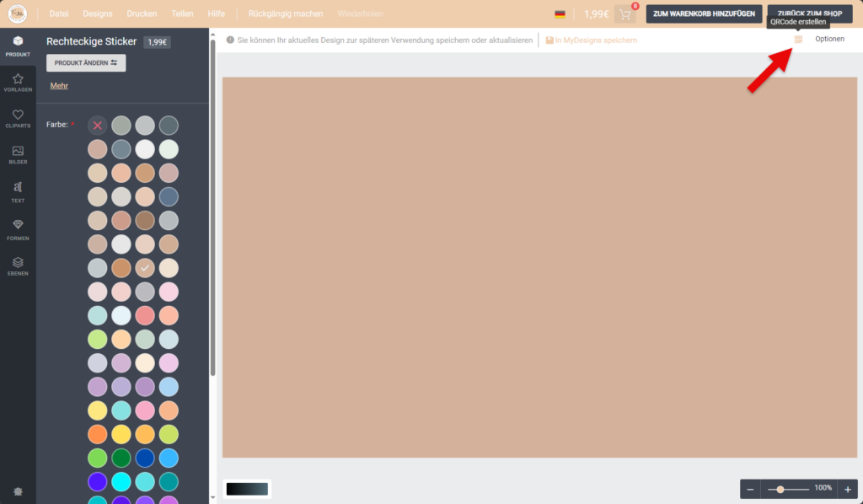
Task: Open the Designs menu
Action: [x=97, y=14]
